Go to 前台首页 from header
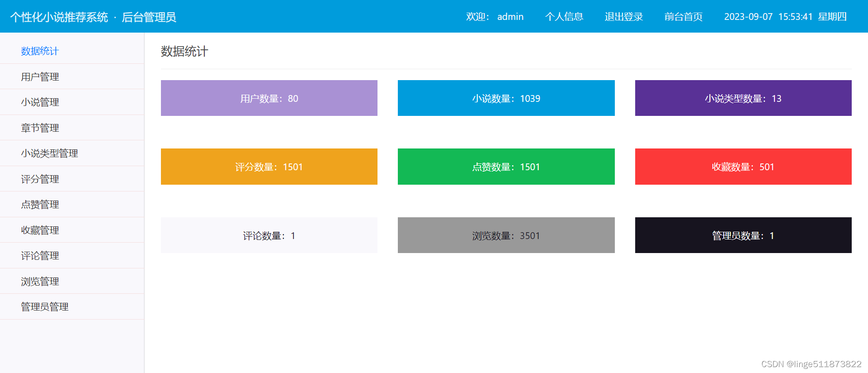868x373 pixels. coord(684,17)
